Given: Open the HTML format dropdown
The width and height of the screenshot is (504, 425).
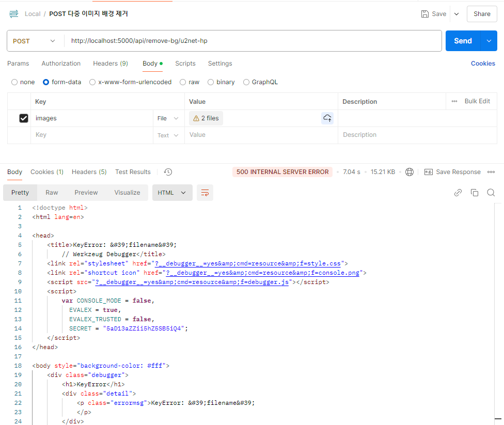Looking at the screenshot, I should (x=172, y=193).
